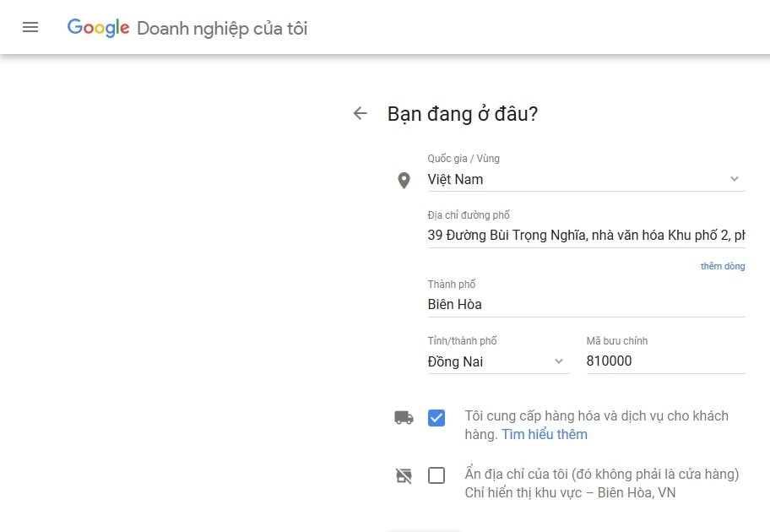This screenshot has height=532, width=770.
Task: Click the location pin icon
Action: [x=404, y=180]
